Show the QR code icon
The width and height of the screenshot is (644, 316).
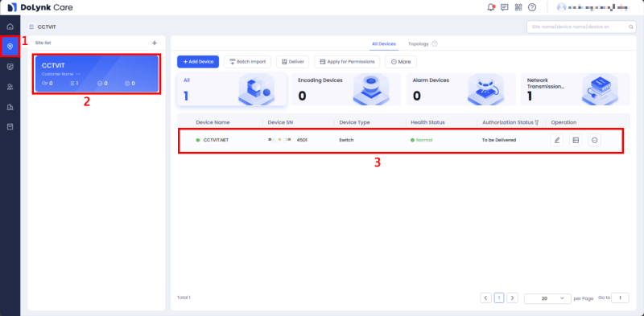(x=518, y=7)
